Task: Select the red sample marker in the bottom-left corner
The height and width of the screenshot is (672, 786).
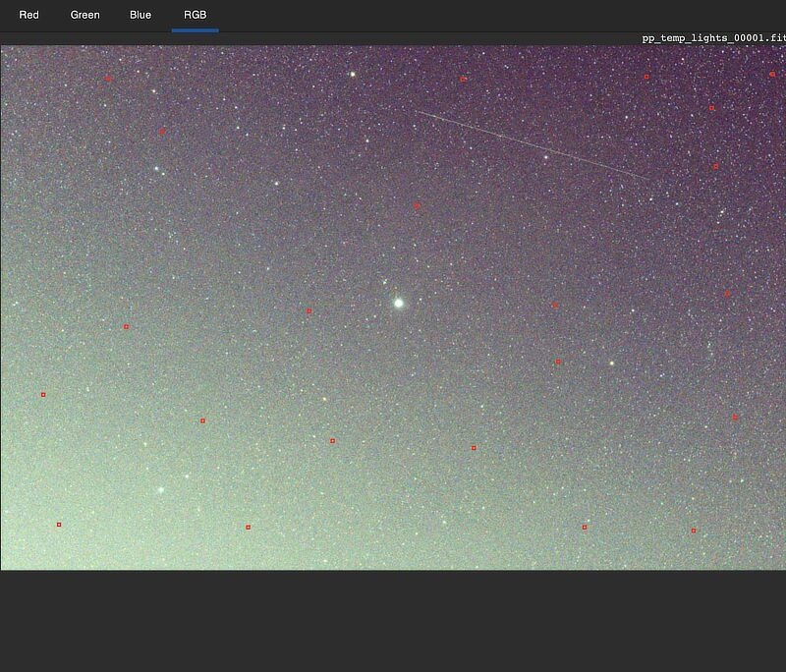Action: 59,525
